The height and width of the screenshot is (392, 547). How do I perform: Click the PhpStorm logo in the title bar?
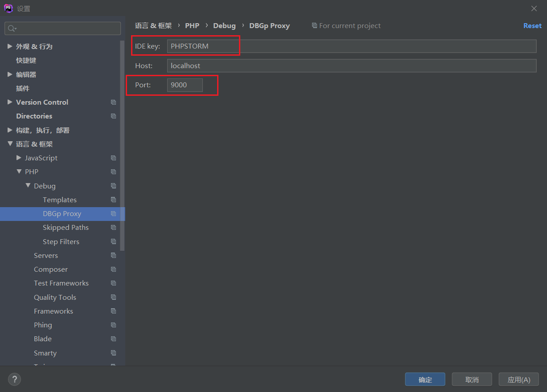coord(8,8)
